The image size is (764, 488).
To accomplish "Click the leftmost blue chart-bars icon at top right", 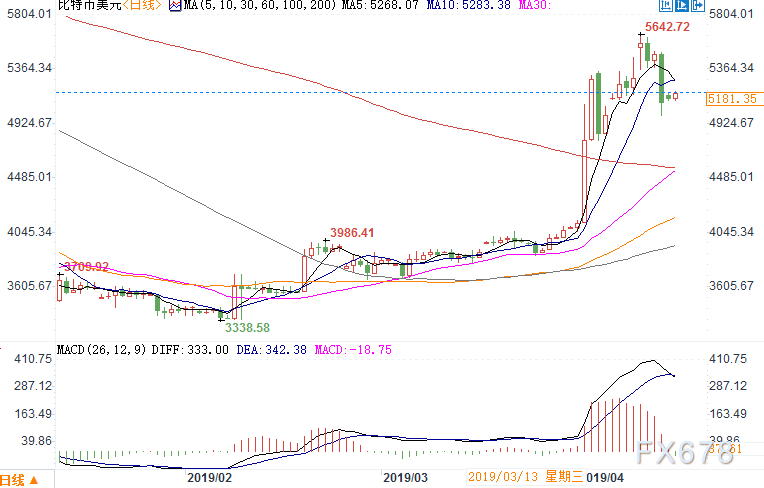I will click(665, 5).
